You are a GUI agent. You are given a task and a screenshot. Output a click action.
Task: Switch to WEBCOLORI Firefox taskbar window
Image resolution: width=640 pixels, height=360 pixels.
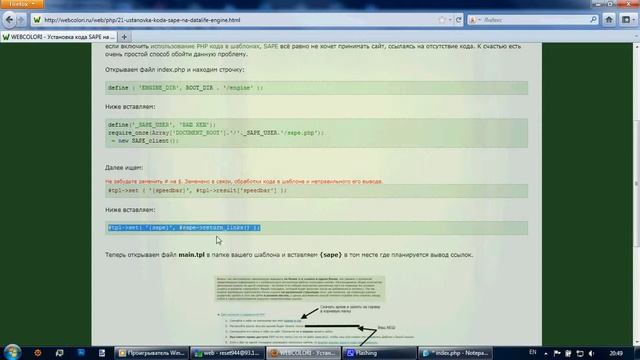click(303, 353)
